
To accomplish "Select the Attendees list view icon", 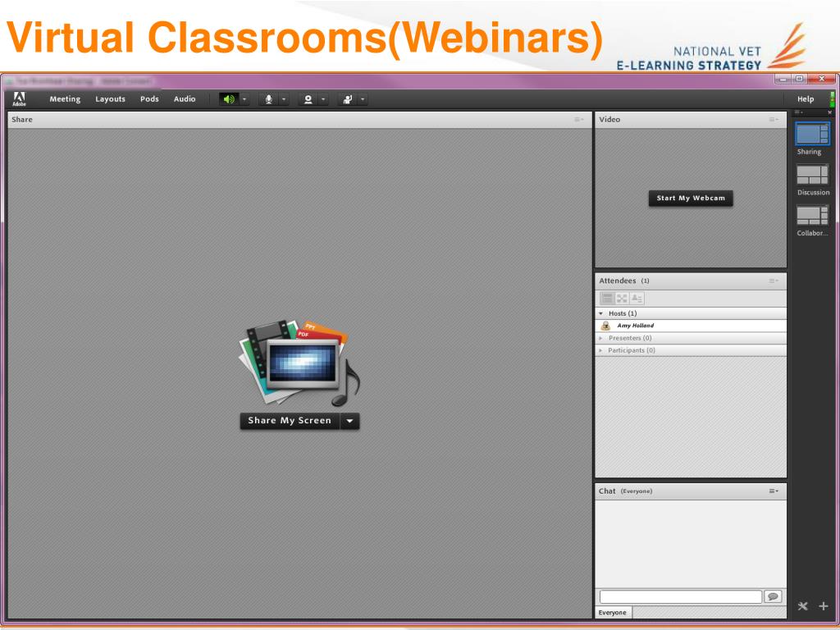I will tap(607, 299).
